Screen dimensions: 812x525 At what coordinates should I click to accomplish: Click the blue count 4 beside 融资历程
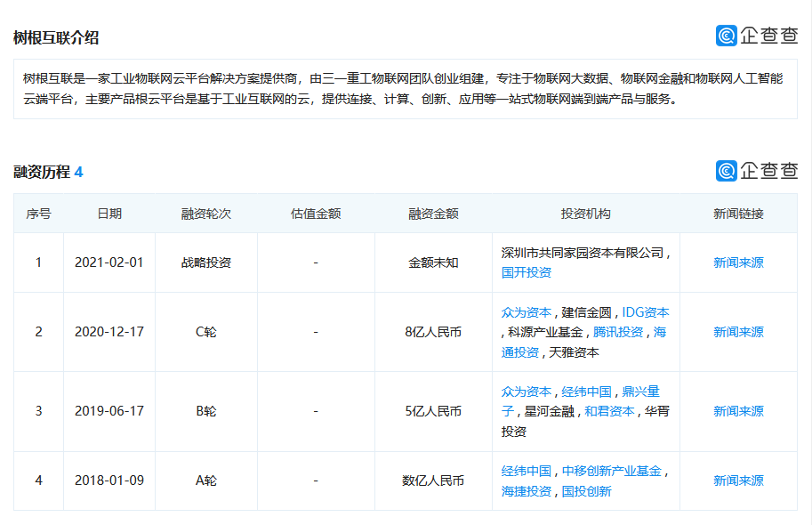(79, 172)
